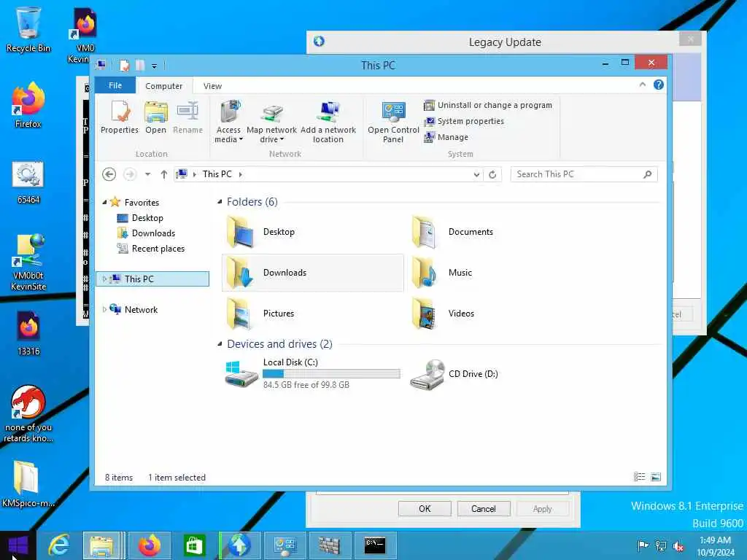Viewport: 747px width, 560px height.
Task: Click the Local Disk C: usage bar
Action: pyautogui.click(x=332, y=374)
